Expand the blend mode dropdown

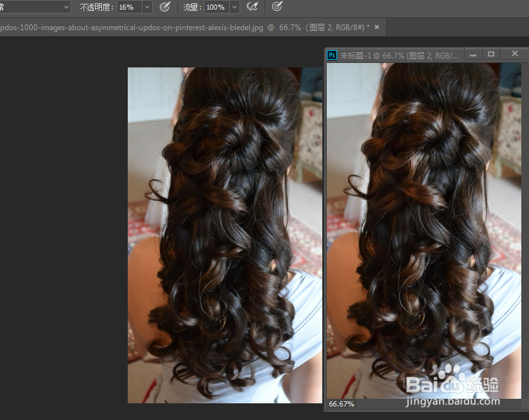pyautogui.click(x=66, y=7)
